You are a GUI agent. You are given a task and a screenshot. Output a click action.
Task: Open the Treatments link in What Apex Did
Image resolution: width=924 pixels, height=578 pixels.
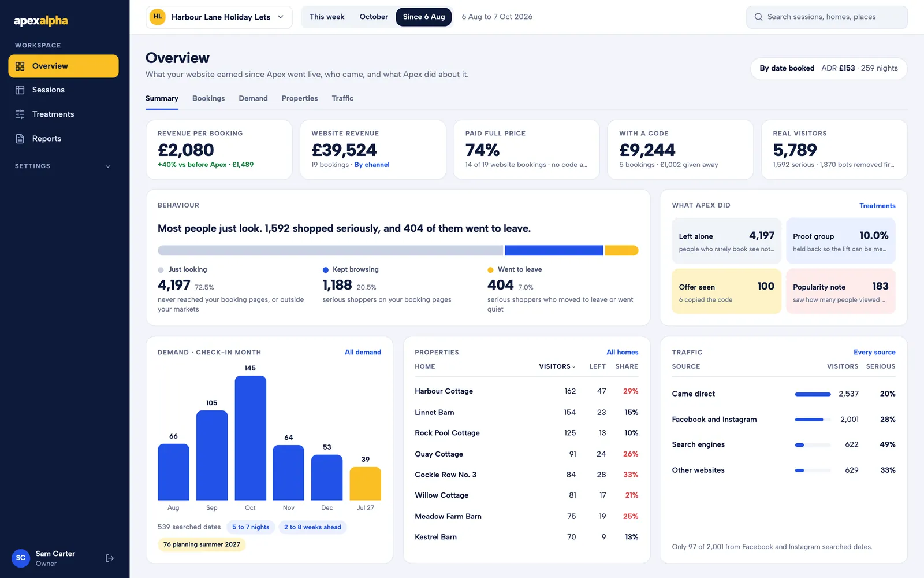(877, 206)
